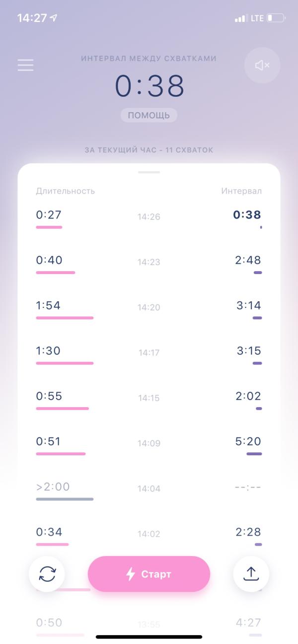Start contraction with the Старт button

(149, 574)
